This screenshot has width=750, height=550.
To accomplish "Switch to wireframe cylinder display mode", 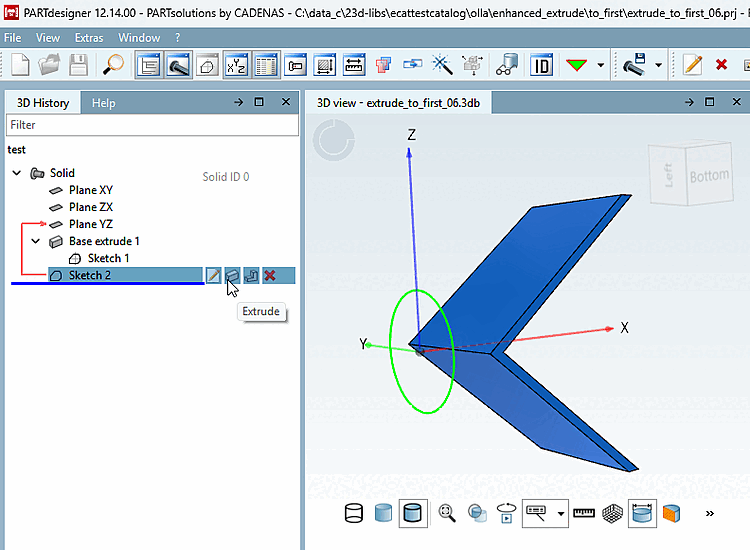I will click(x=354, y=513).
